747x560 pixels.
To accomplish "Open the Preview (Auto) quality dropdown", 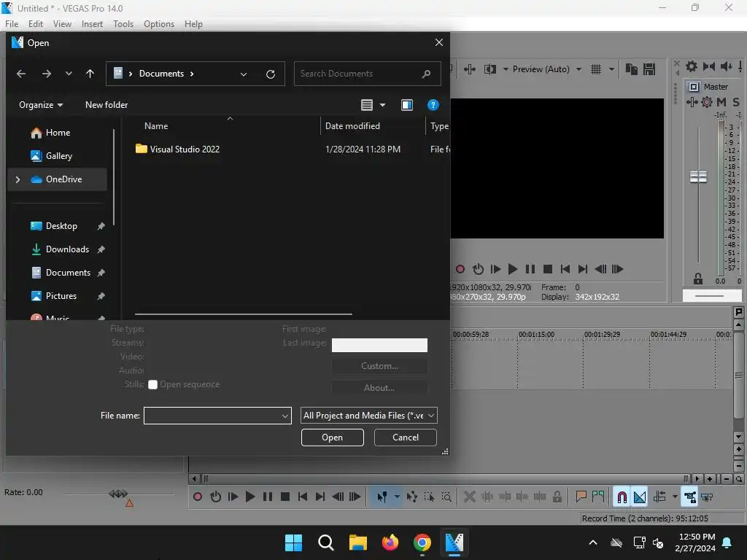I will tap(578, 69).
